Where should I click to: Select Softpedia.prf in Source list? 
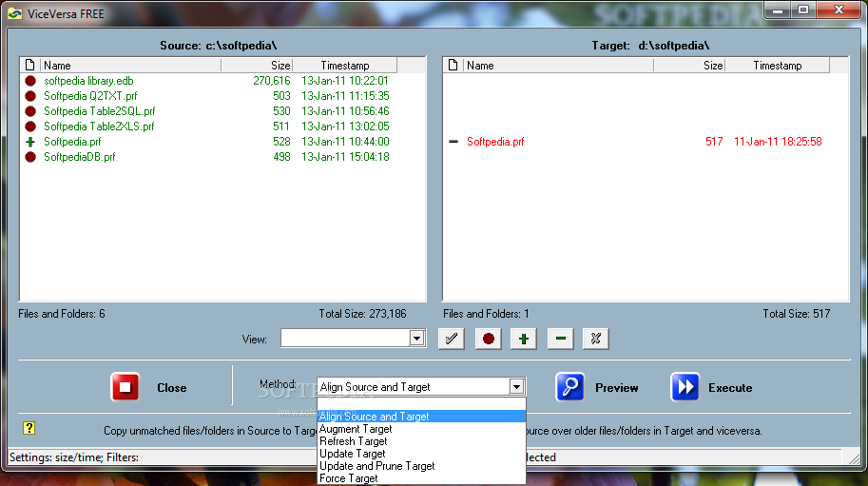(x=72, y=142)
